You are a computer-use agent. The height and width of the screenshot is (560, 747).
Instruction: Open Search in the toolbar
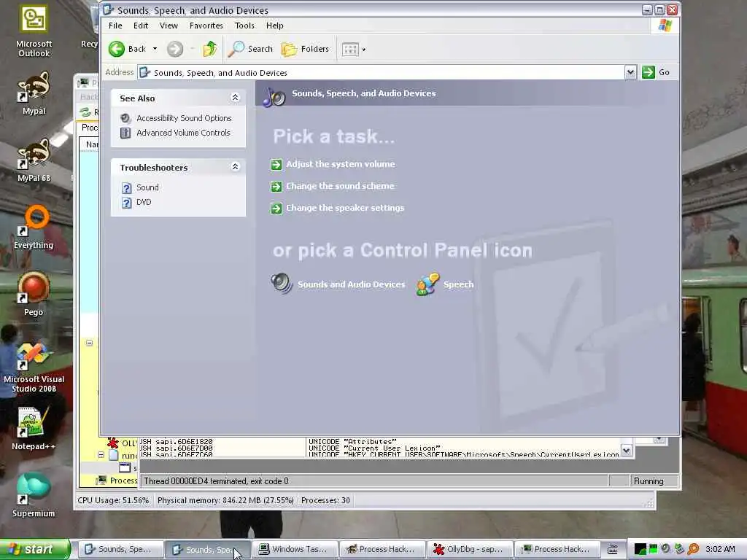(x=250, y=49)
